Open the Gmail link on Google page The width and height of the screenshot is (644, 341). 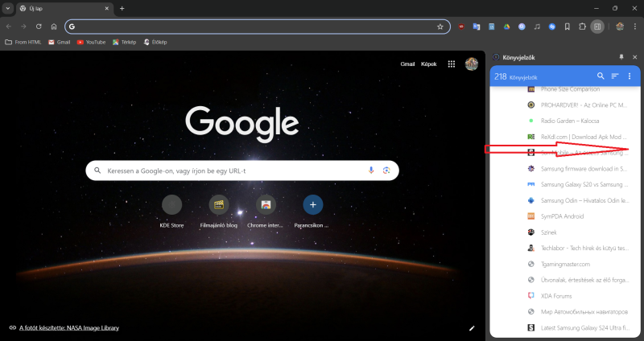(407, 64)
